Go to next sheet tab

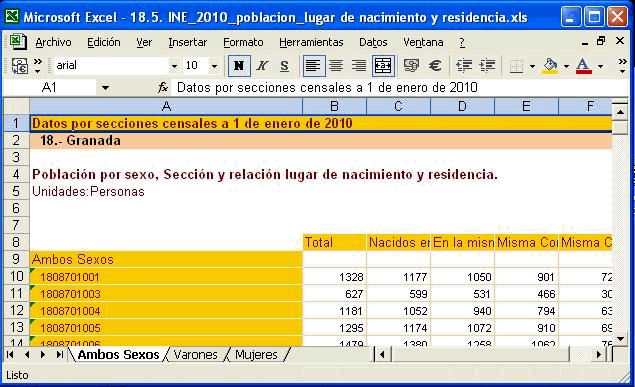click(x=43, y=355)
